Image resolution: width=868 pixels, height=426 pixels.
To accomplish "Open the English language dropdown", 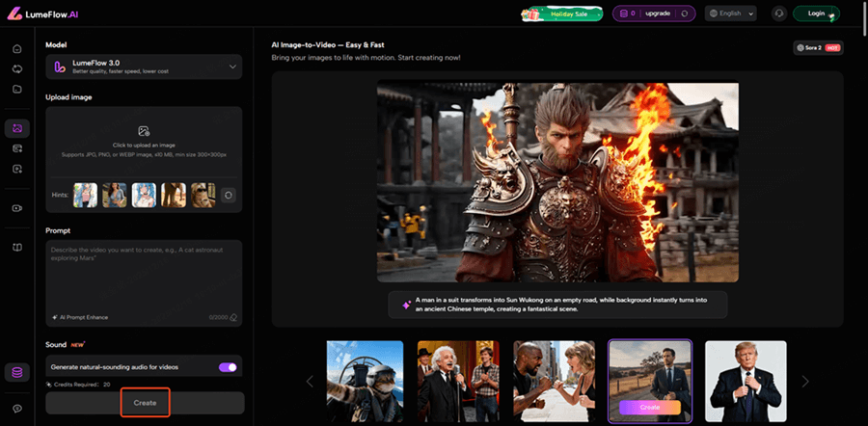I will [x=731, y=13].
